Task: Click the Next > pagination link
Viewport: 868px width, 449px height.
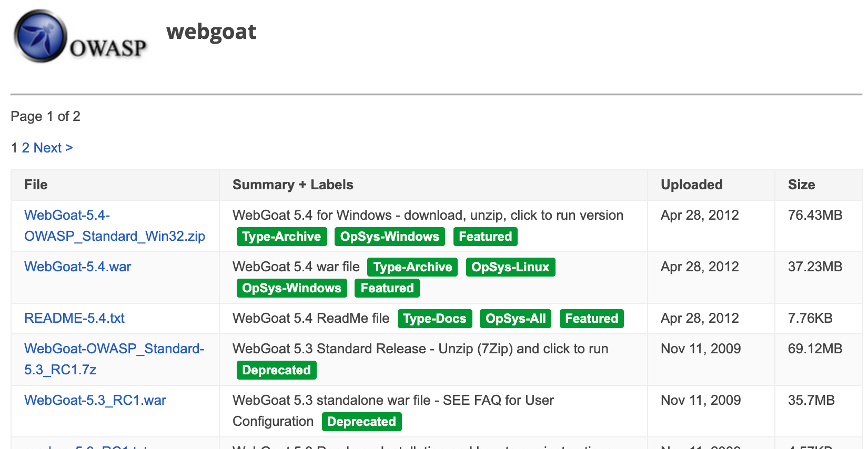Action: (x=52, y=148)
